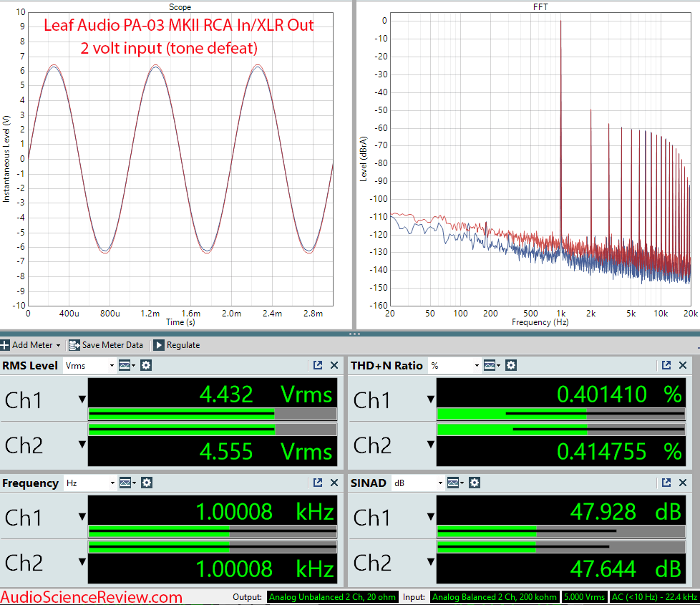Click the RMS Level meter title
The image size is (700, 605).
point(30,366)
